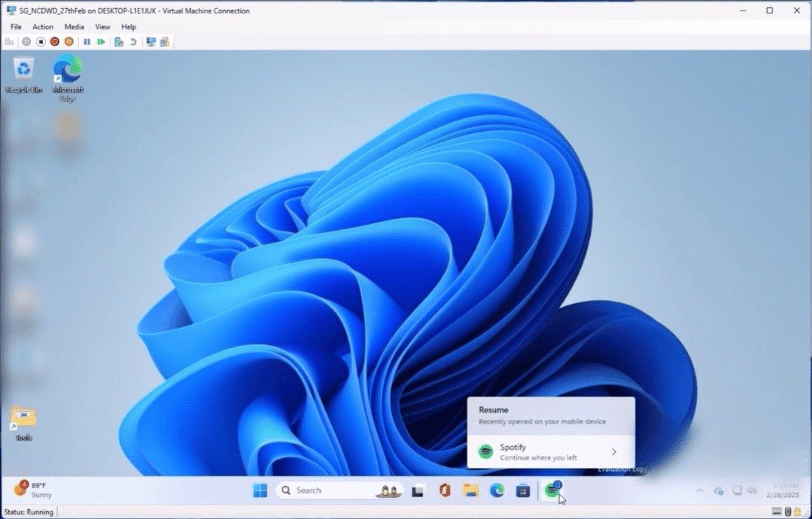Pause the virtual machine
Screen dimensions: 812x519
[x=87, y=42]
